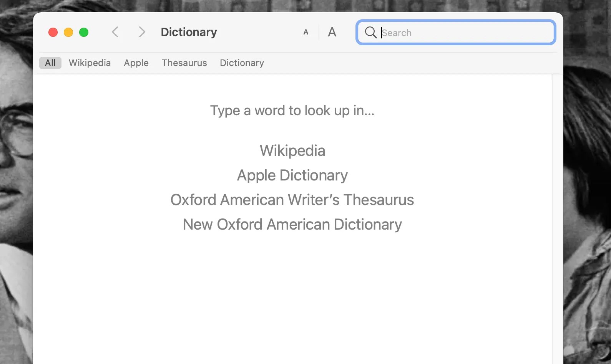Image resolution: width=611 pixels, height=364 pixels.
Task: Increase text size with large A
Action: pyautogui.click(x=332, y=32)
